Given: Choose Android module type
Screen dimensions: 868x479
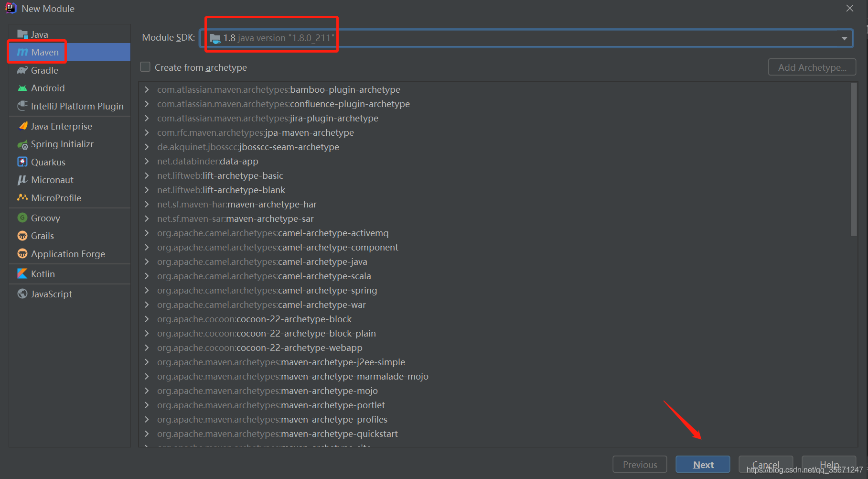Looking at the screenshot, I should [70, 88].
